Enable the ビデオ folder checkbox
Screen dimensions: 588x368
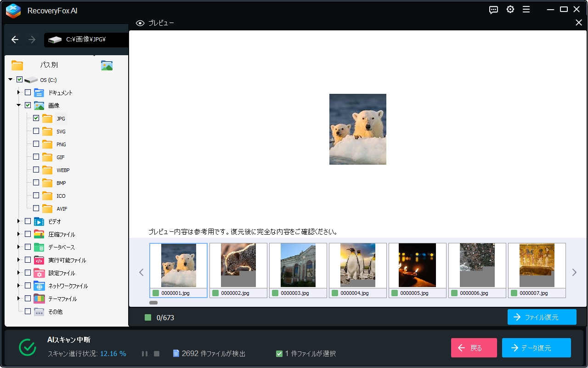click(27, 221)
